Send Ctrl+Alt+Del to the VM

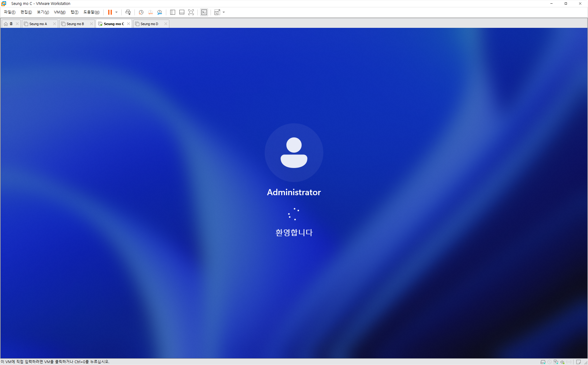point(128,12)
